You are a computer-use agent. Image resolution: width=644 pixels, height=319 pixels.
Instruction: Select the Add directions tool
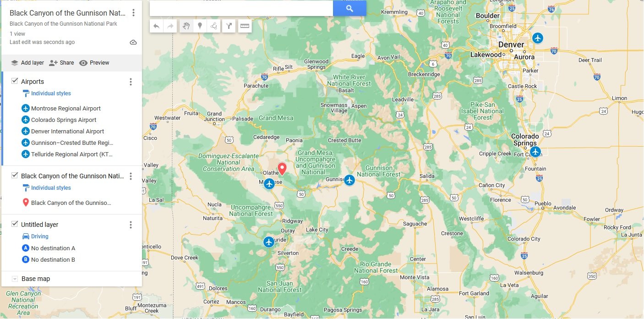pos(229,26)
